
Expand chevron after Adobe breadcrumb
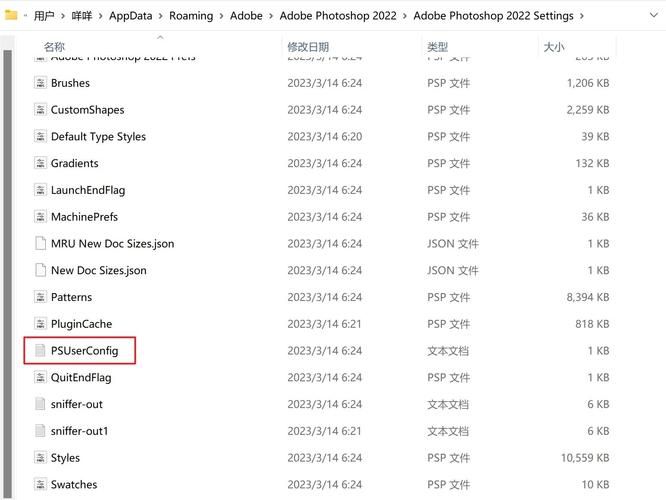[271, 16]
